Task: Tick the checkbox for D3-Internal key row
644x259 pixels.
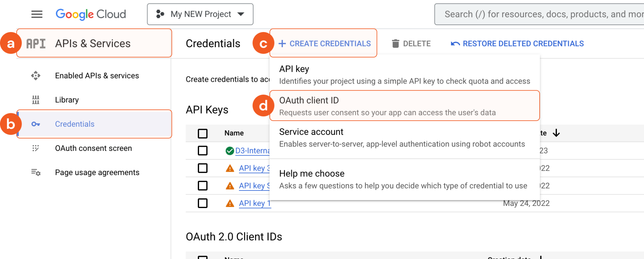Action: tap(203, 151)
